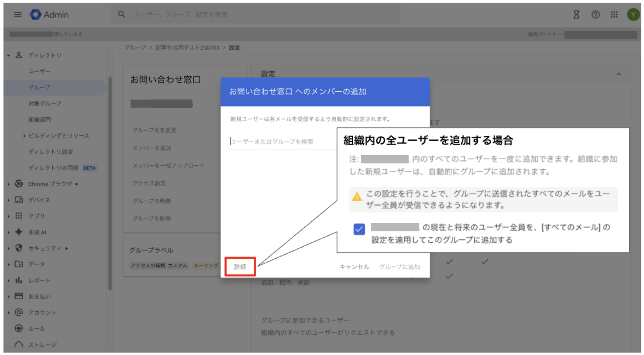Screen dimensions: 644x355
Task: Click the Google Admin logo
Action: tap(36, 15)
